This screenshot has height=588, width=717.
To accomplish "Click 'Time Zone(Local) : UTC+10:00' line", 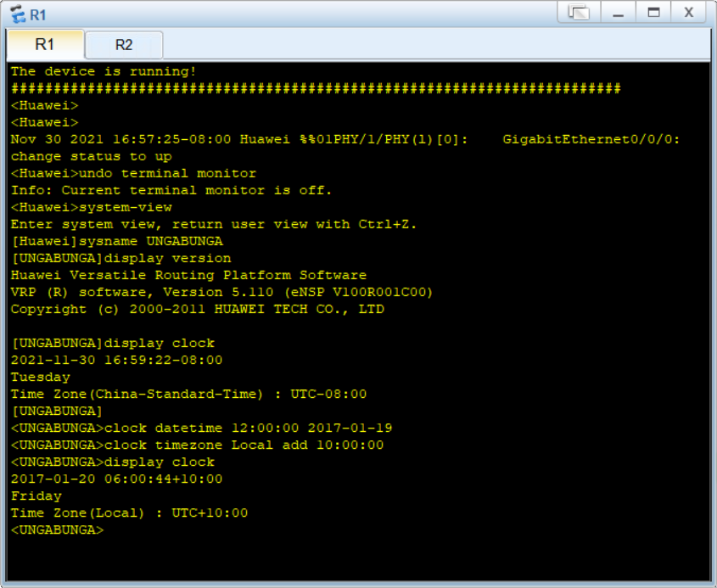I will pyautogui.click(x=129, y=512).
